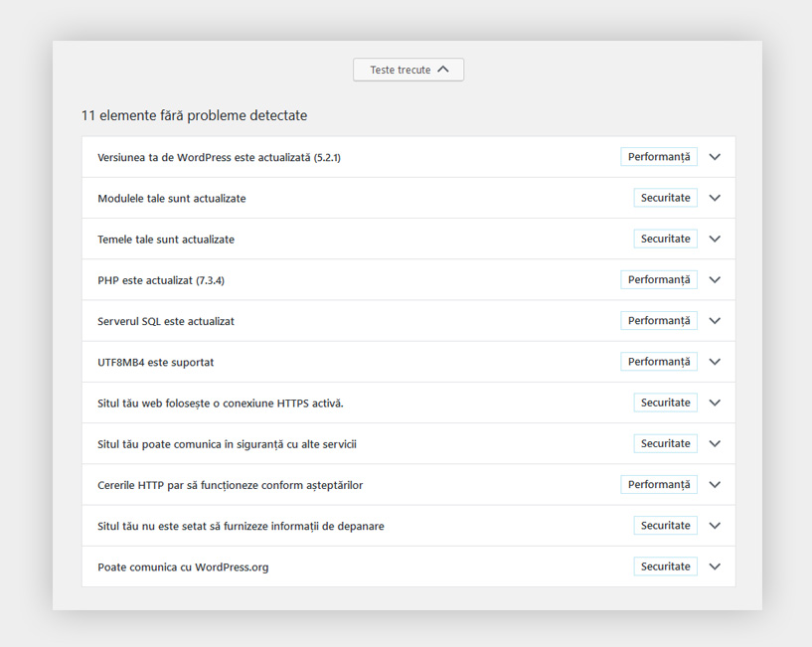Expand the WordPress version row chevron
This screenshot has height=647, width=812.
(x=715, y=157)
